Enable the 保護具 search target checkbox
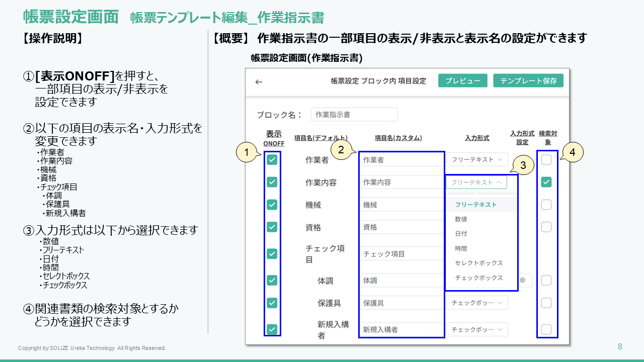The height and width of the screenshot is (362, 644). (546, 303)
